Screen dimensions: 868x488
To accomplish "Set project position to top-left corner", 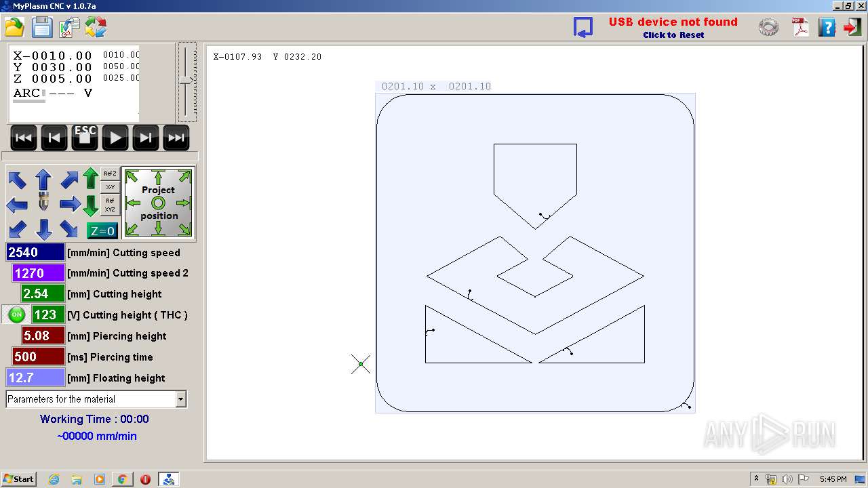I will [x=133, y=177].
